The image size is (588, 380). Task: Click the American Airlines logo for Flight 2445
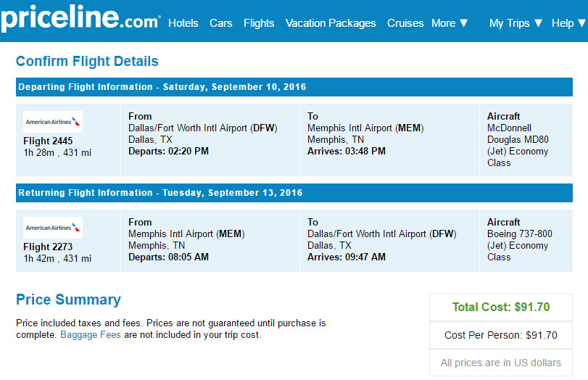coord(53,122)
